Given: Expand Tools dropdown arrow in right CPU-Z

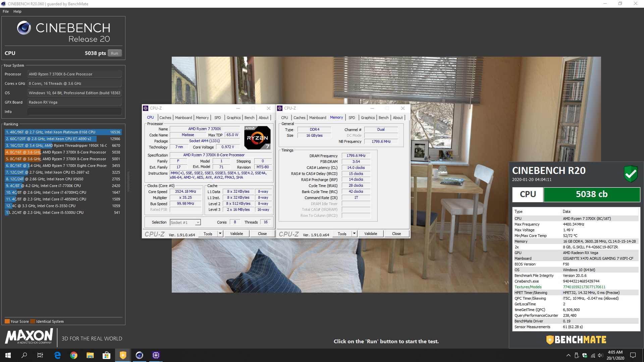Looking at the screenshot, I should click(354, 234).
